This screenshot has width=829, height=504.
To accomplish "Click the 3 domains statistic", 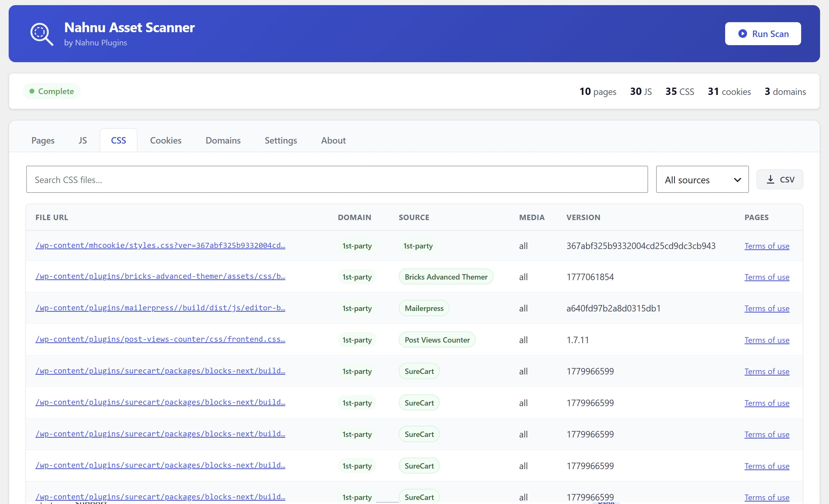I will [785, 91].
